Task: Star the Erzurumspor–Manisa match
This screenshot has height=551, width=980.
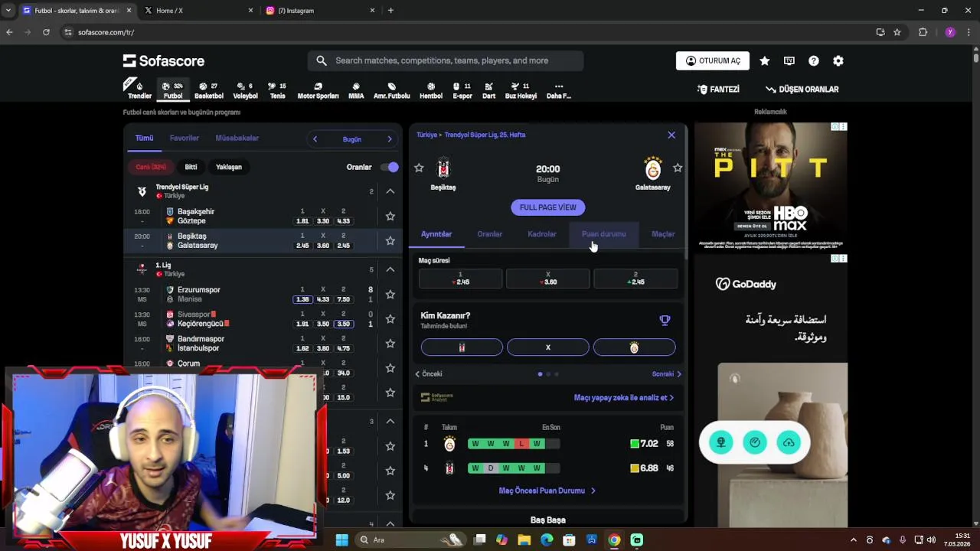Action: (390, 295)
